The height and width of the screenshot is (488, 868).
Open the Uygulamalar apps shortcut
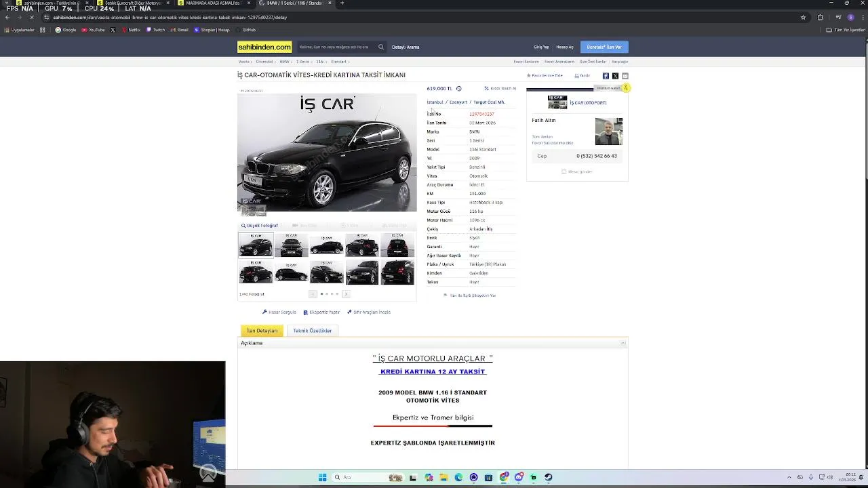point(19,30)
